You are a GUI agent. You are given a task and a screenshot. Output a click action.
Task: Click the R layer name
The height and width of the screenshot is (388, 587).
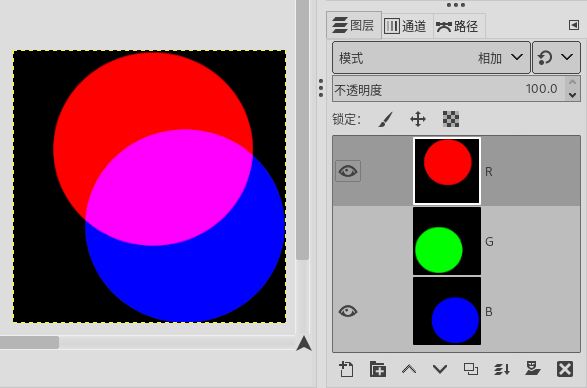coord(489,172)
